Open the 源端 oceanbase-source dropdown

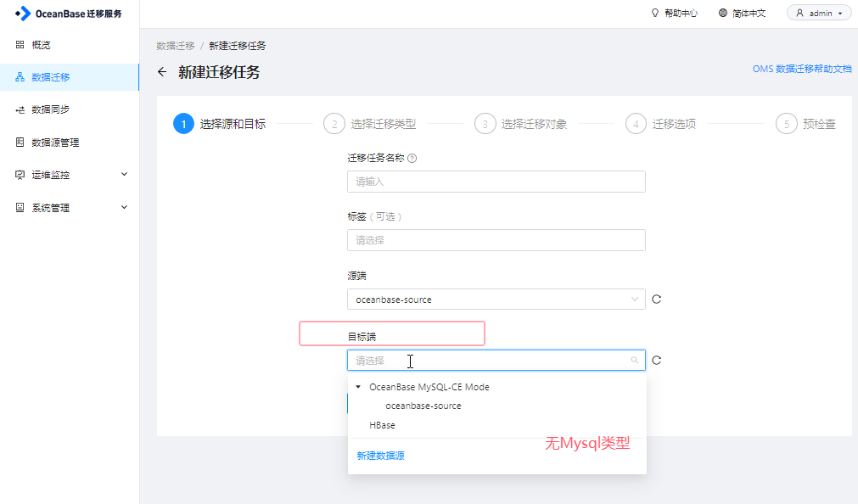click(x=496, y=300)
